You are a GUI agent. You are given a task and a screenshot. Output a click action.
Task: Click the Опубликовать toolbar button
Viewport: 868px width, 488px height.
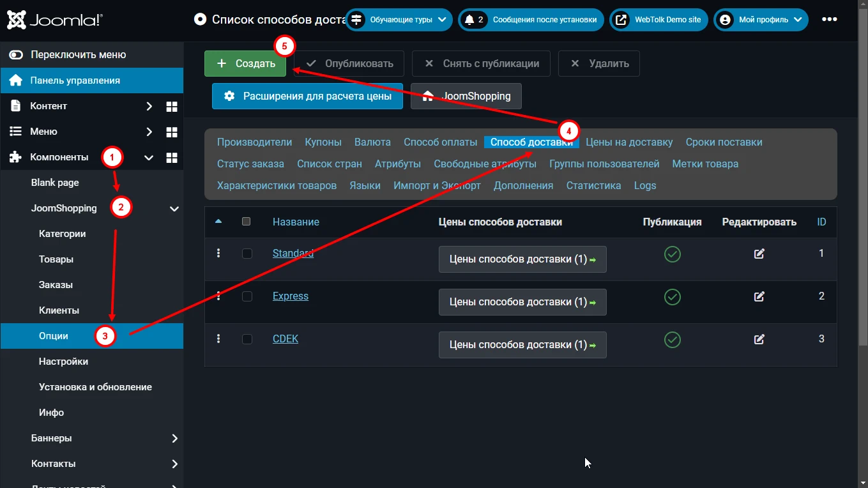(349, 63)
